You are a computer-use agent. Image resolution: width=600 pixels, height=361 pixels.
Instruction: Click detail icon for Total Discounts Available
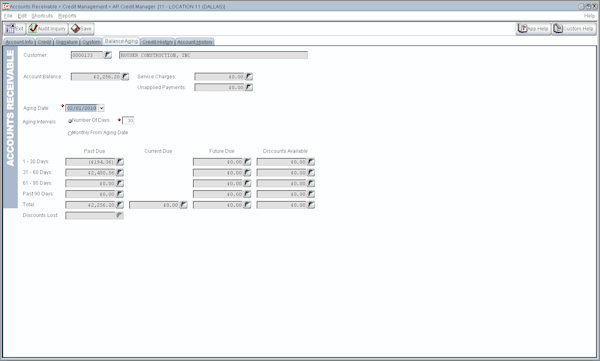coord(311,205)
